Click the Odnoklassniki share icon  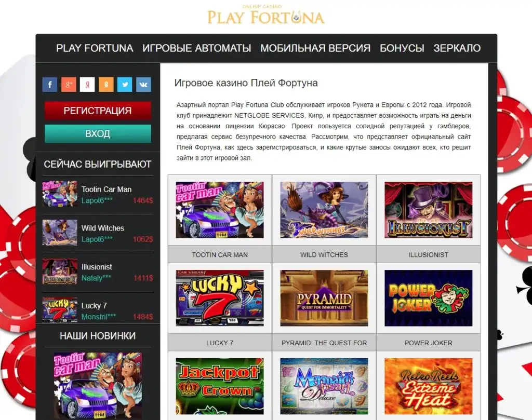tap(106, 85)
